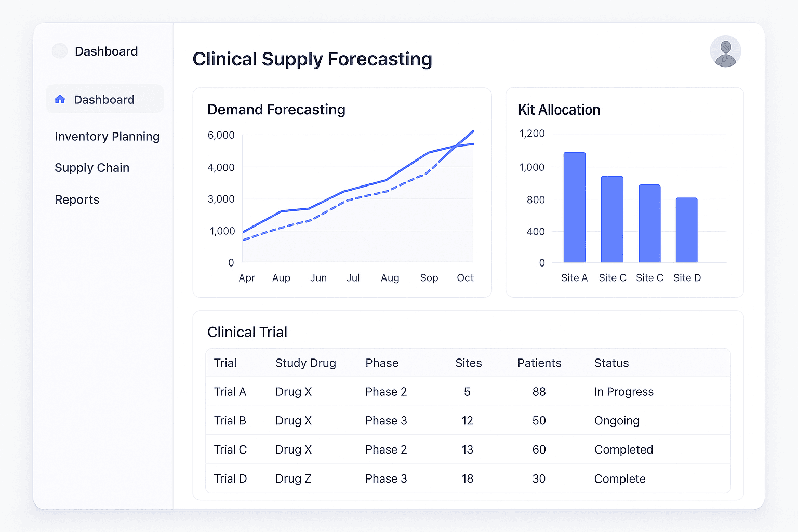Navigate to Supply Chain
Image resolution: width=798 pixels, height=532 pixels.
(x=92, y=168)
